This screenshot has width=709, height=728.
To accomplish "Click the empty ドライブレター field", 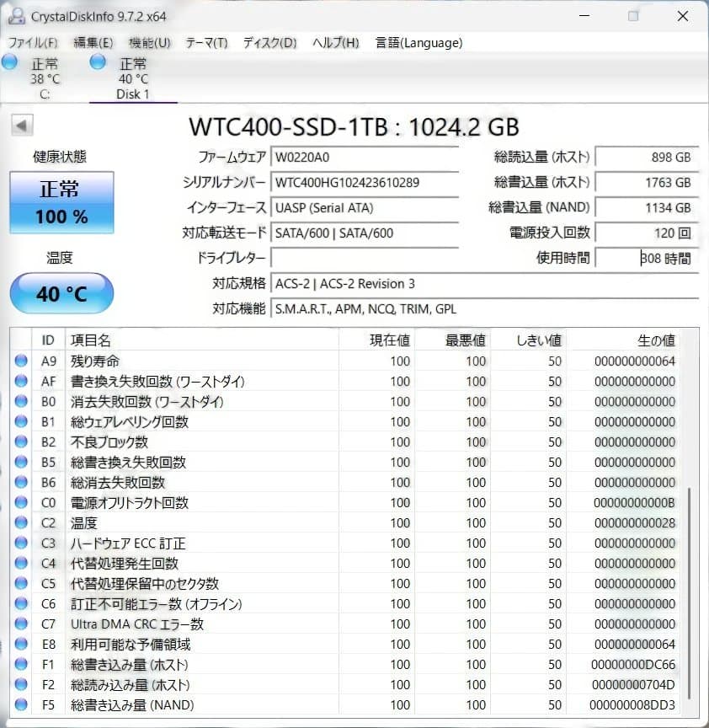I will [365, 258].
